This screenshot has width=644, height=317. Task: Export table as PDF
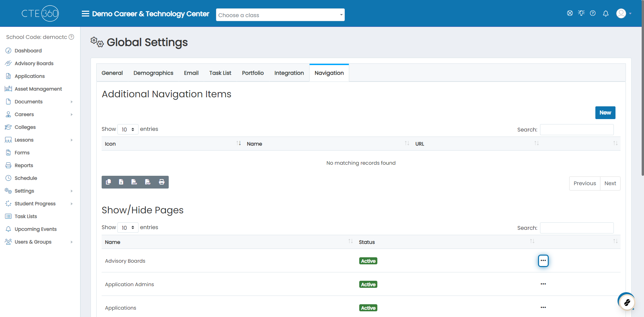pyautogui.click(x=148, y=182)
